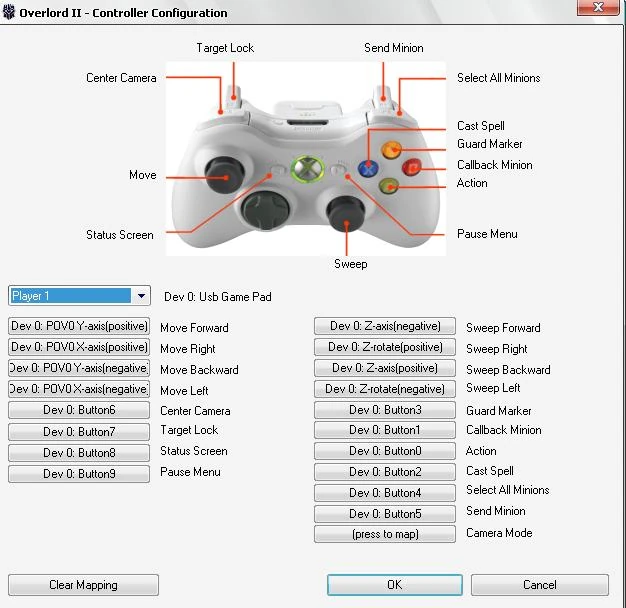Remap Move Right POV0 X-axis(positive) button

[x=79, y=347]
